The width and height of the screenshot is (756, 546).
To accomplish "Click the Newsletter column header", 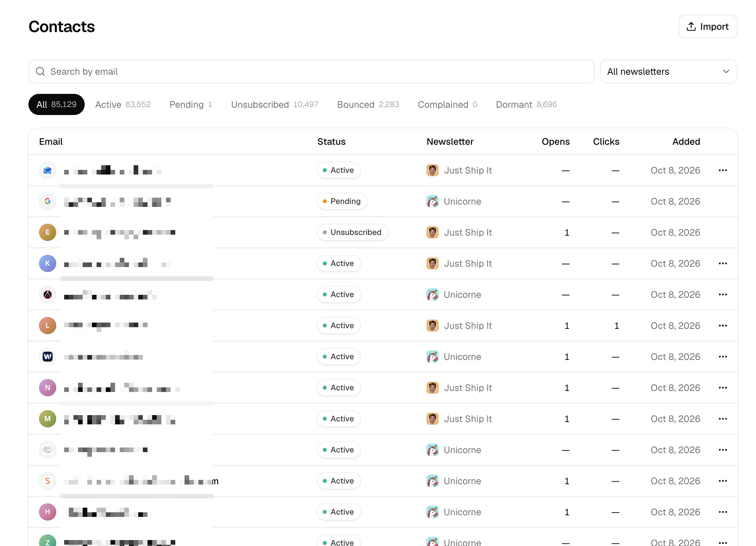I will 450,141.
